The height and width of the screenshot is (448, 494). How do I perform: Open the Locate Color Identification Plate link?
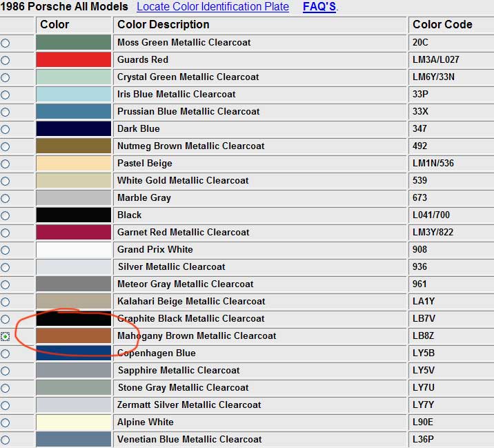point(213,7)
